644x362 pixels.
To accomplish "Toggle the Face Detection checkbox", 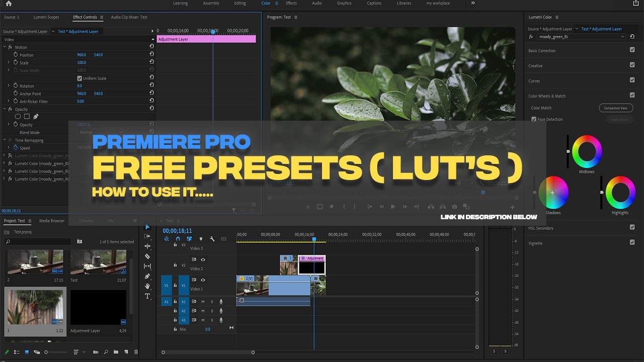I will [534, 119].
